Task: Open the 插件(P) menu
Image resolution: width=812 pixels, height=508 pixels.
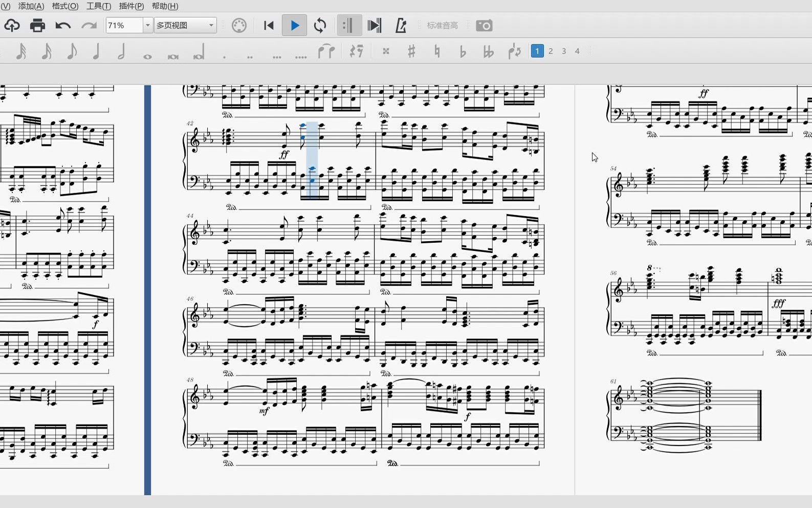Action: point(131,6)
